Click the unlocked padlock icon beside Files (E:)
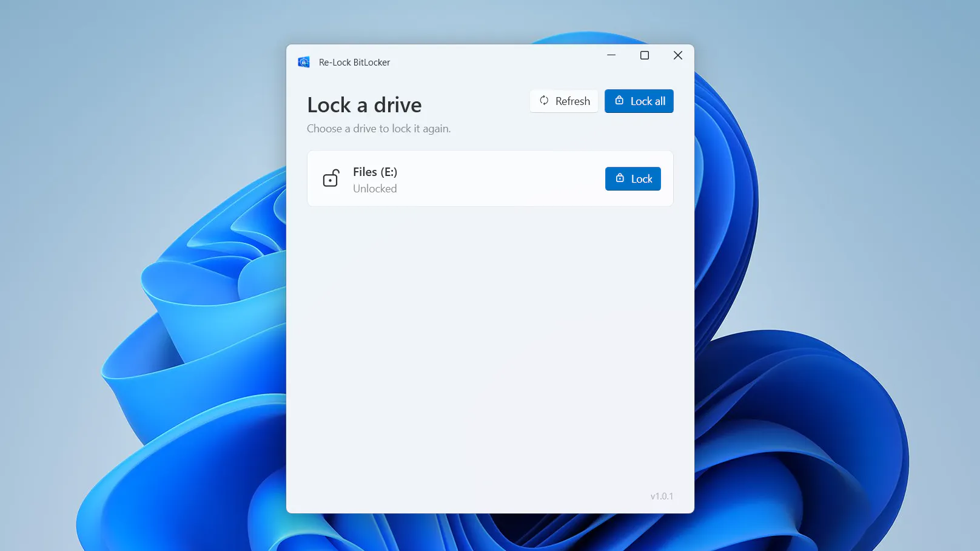This screenshot has width=980, height=551. 331,178
